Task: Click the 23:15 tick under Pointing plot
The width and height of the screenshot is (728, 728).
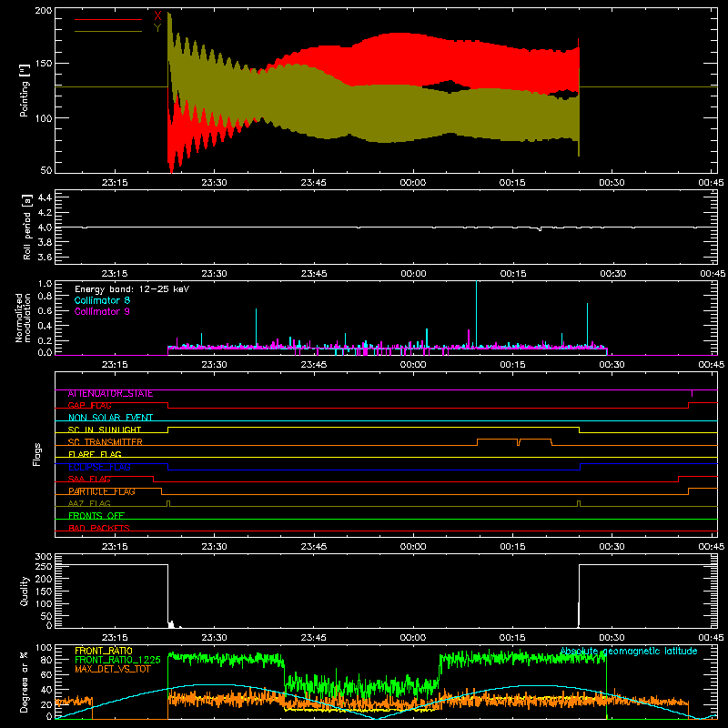Action: tap(115, 183)
